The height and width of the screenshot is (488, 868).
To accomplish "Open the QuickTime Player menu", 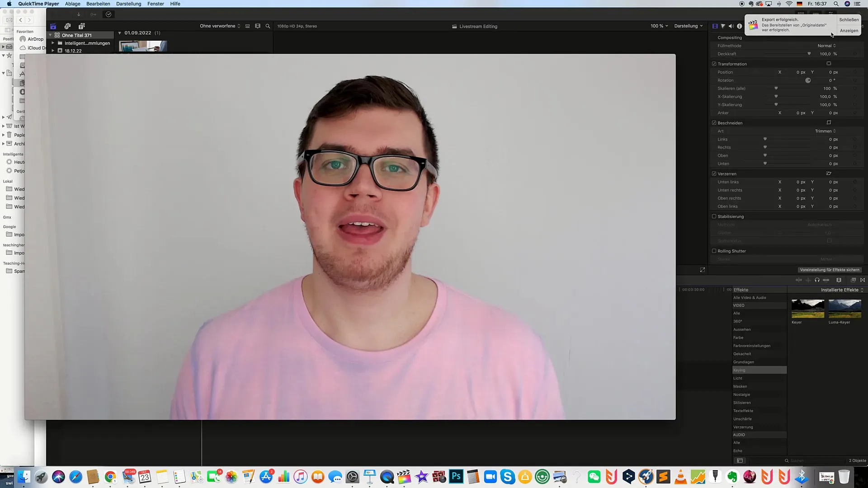I will pyautogui.click(x=38, y=4).
